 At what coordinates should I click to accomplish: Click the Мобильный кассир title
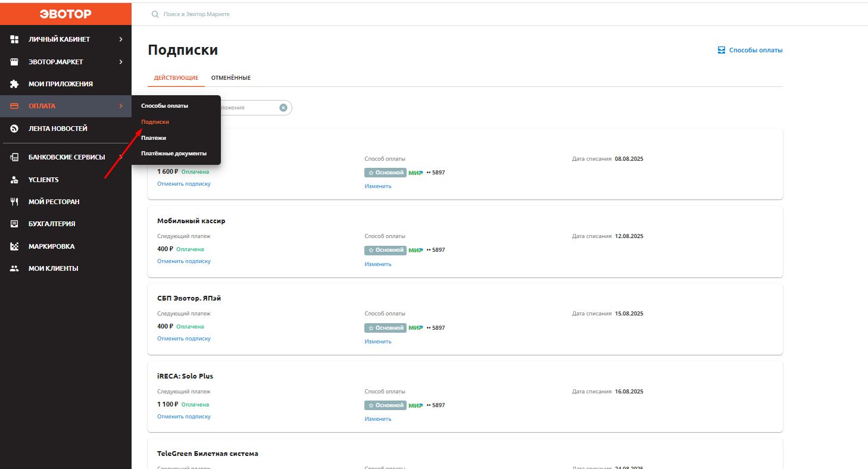[x=191, y=221]
